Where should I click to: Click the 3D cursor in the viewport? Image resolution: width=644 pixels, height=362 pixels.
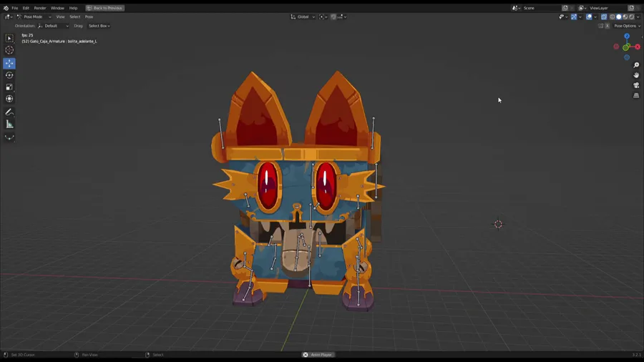pos(498,224)
